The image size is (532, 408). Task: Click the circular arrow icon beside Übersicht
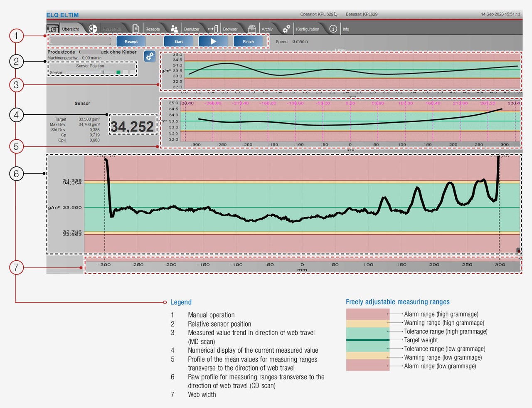(93, 29)
